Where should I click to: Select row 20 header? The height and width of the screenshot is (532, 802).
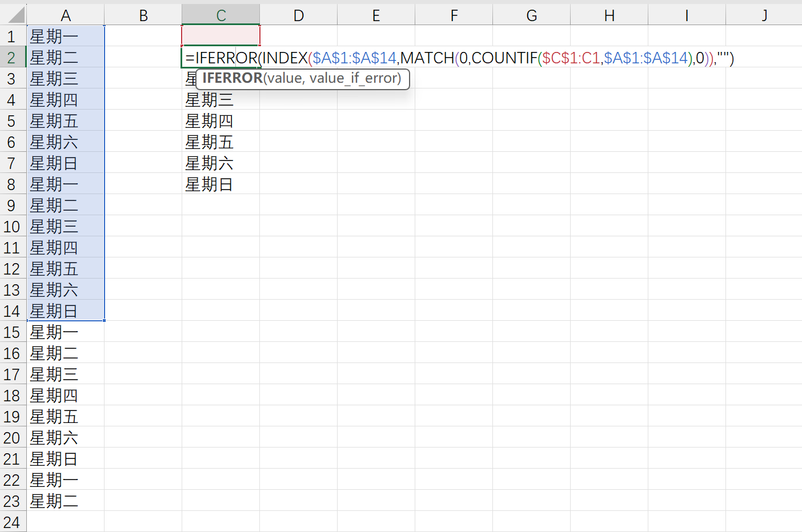coord(13,437)
